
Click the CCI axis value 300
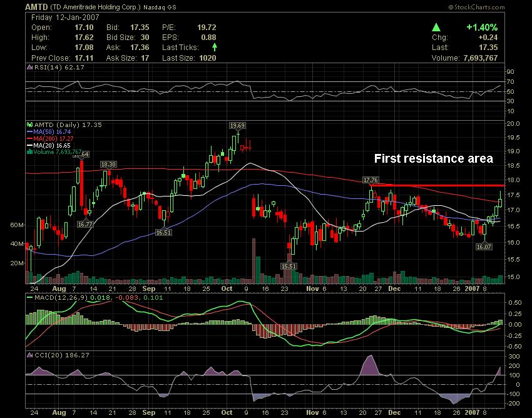[x=514, y=357]
